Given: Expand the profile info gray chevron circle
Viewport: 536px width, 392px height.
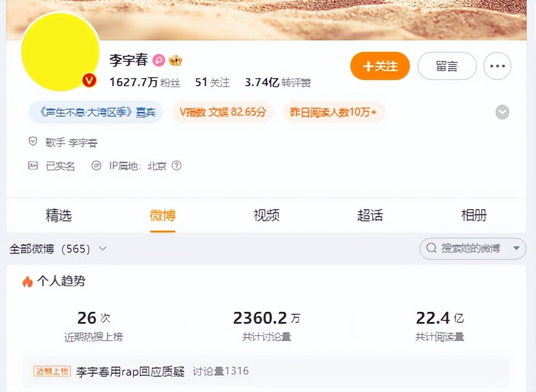Looking at the screenshot, I should [x=502, y=112].
